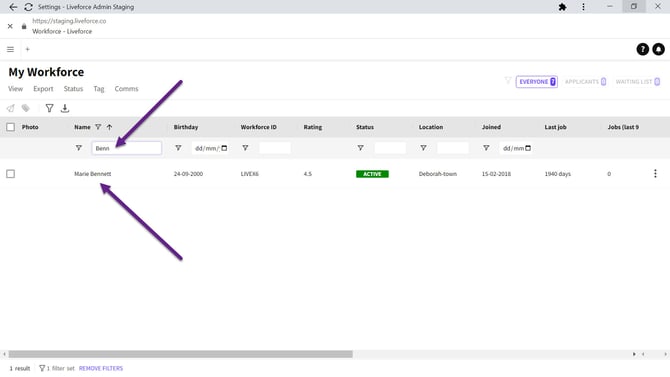The image size is (670, 377).
Task: Open Joined filter operator funnel
Action: pyautogui.click(x=486, y=148)
